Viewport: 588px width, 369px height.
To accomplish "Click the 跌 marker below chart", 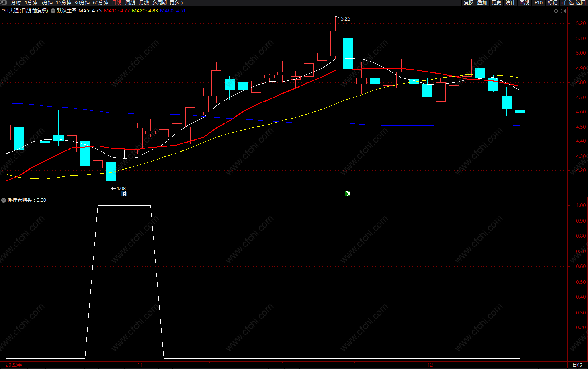I will click(348, 194).
